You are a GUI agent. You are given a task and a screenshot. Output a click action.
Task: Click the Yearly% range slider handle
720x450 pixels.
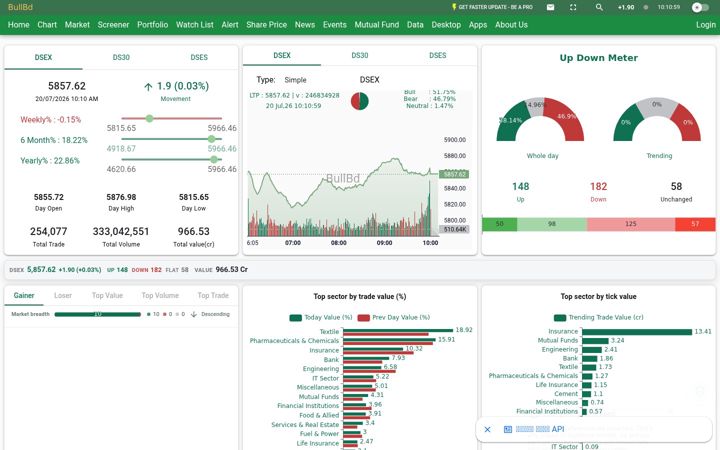pos(214,159)
